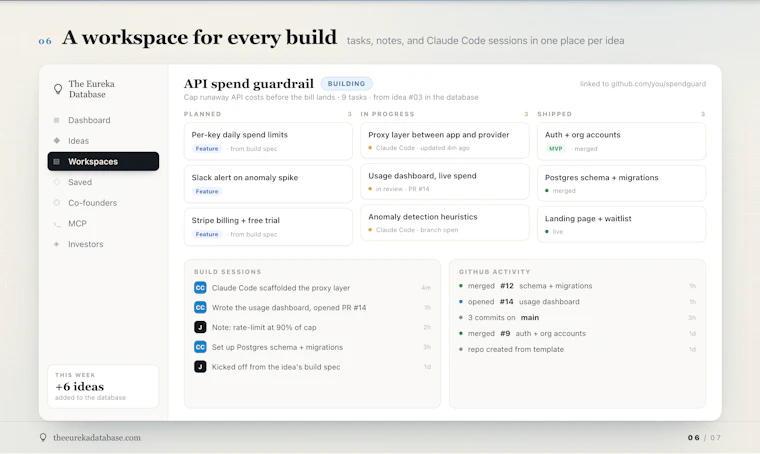This screenshot has width=760, height=454.
Task: Click 'Claude Code scaffolded the proxy layer' session
Action: 312,288
